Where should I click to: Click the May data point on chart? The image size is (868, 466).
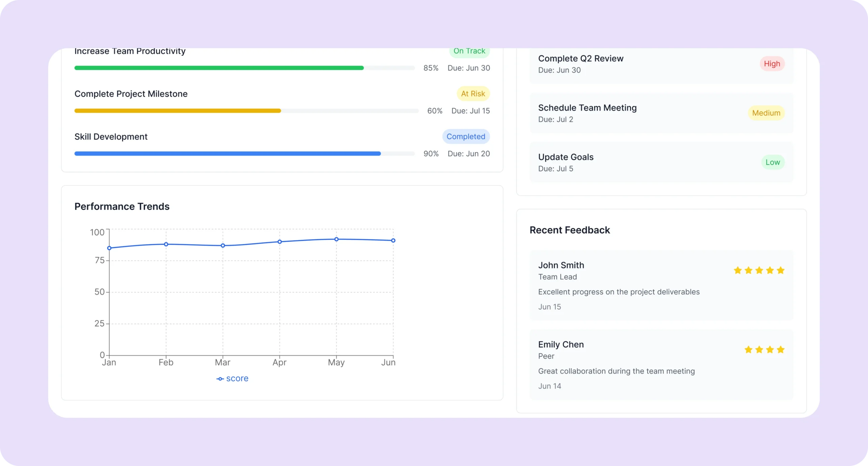(x=336, y=239)
